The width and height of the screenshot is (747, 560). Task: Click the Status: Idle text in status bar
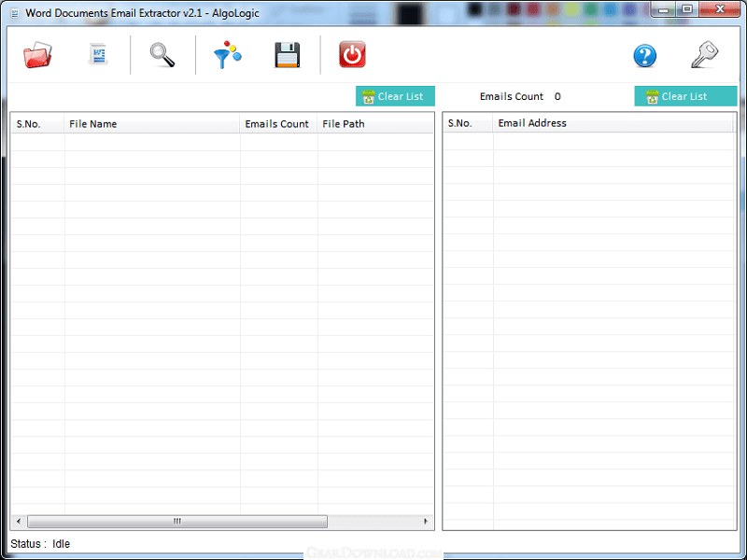(x=40, y=544)
